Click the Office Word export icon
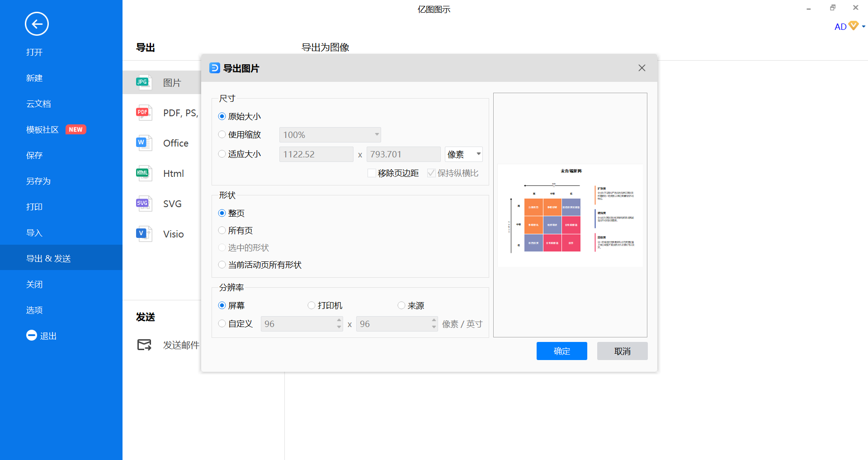The height and width of the screenshot is (460, 868). (144, 143)
